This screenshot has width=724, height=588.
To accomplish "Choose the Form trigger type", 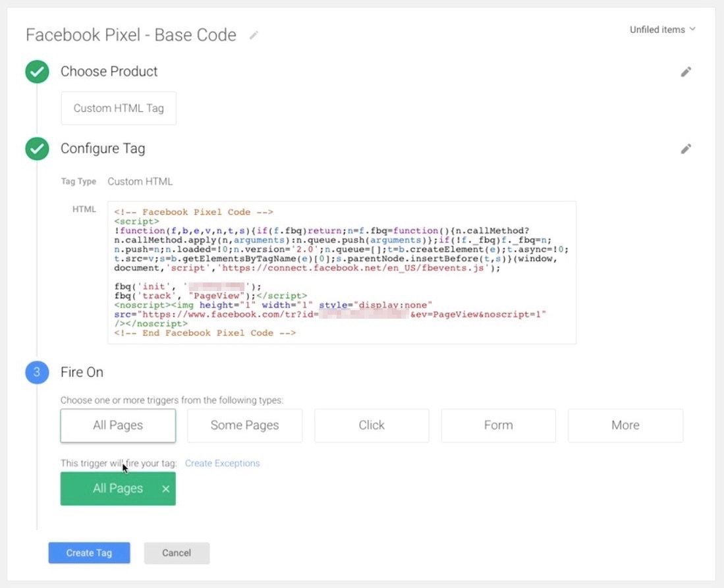I will tap(498, 425).
